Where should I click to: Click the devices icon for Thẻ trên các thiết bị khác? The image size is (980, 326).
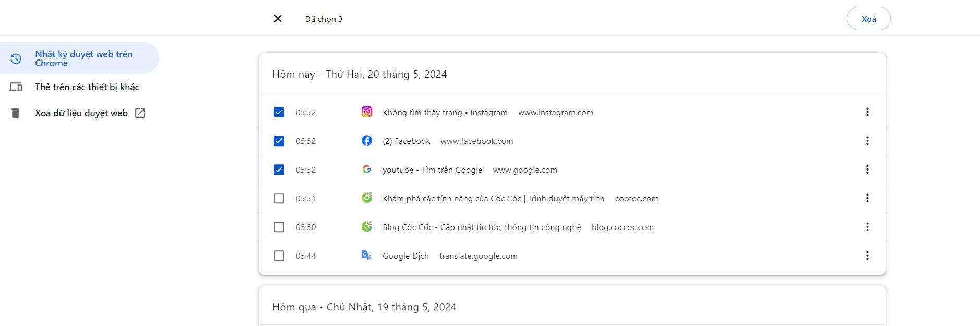point(16,87)
